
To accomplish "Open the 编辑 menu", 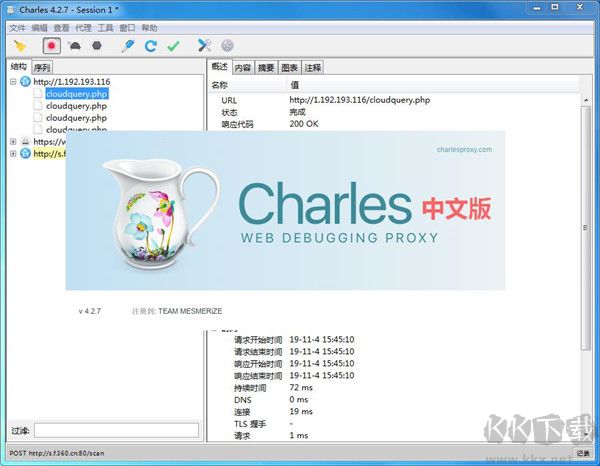I will pos(39,28).
